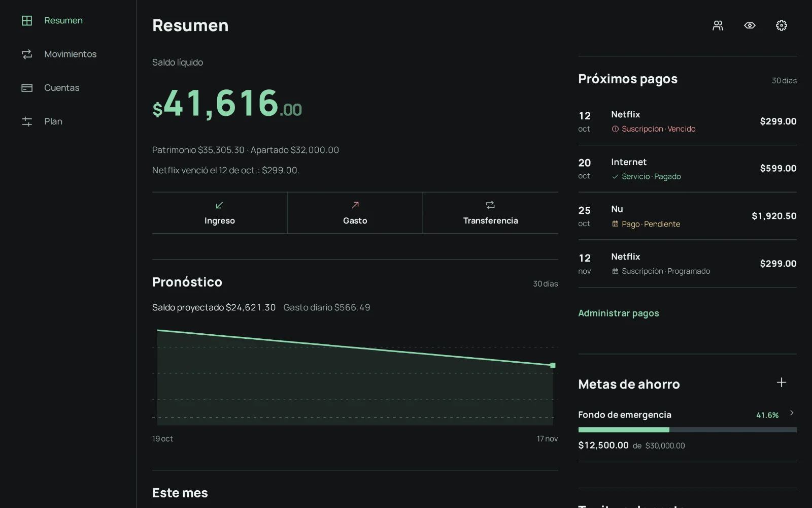812x508 pixels.
Task: Click the 30 días label in Pronóstico
Action: pyautogui.click(x=546, y=284)
